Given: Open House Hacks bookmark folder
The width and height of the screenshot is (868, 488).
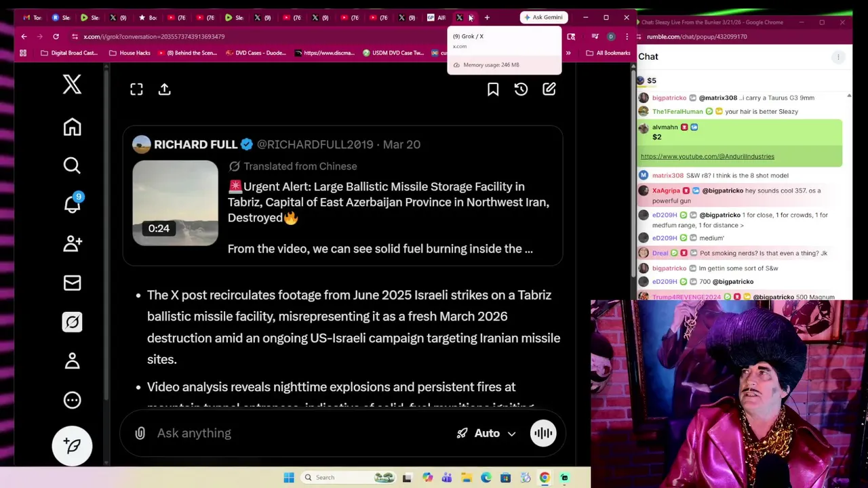Looking at the screenshot, I should pos(130,53).
